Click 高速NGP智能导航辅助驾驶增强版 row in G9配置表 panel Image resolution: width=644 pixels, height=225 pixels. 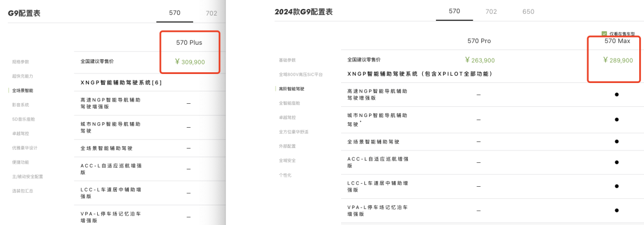tap(150, 103)
